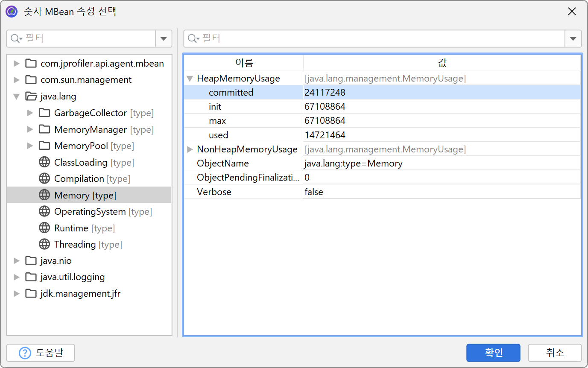Click the question mark help icon
This screenshot has height=368, width=588.
click(25, 353)
